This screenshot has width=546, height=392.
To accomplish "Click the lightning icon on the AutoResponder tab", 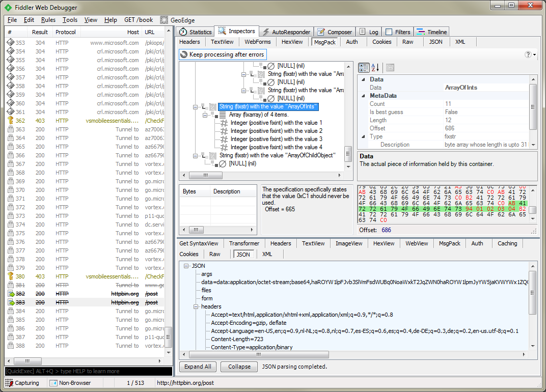I will [266, 32].
